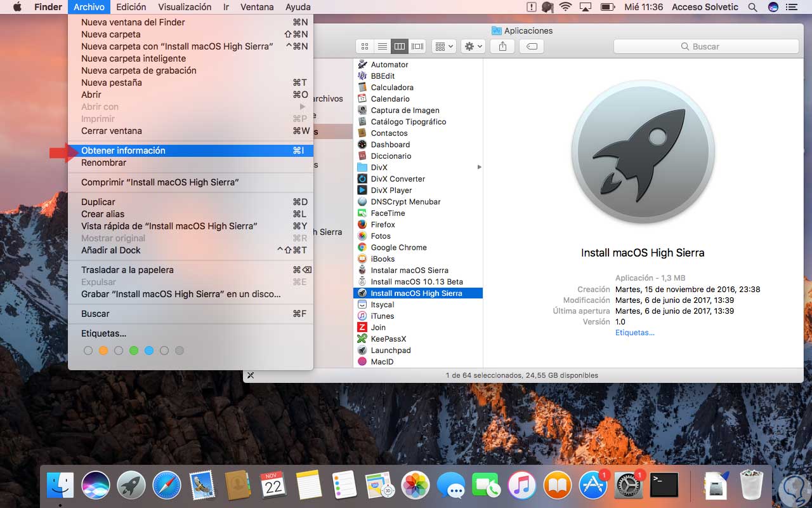Image resolution: width=812 pixels, height=508 pixels.
Task: Open the item arrangement dropdown in toolbar
Action: click(443, 46)
